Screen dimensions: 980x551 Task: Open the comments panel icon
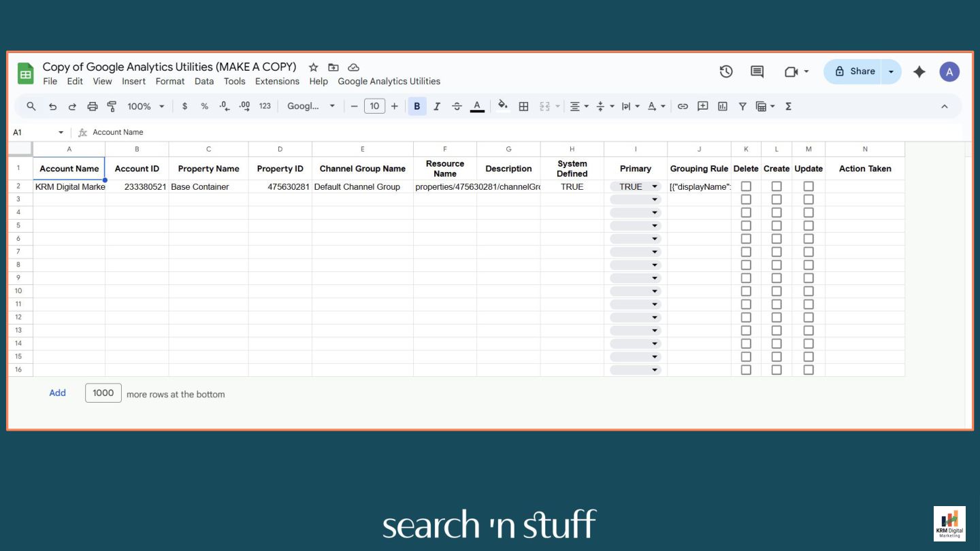(757, 71)
